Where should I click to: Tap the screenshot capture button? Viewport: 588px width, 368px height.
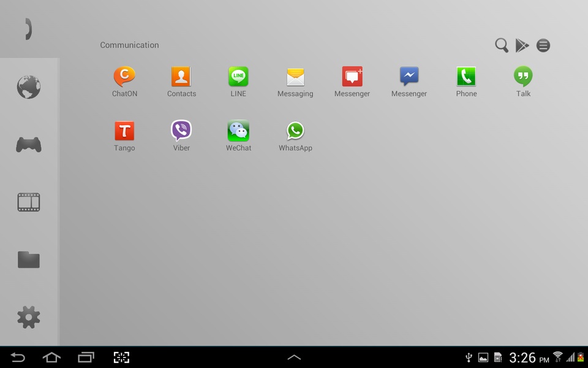click(121, 358)
